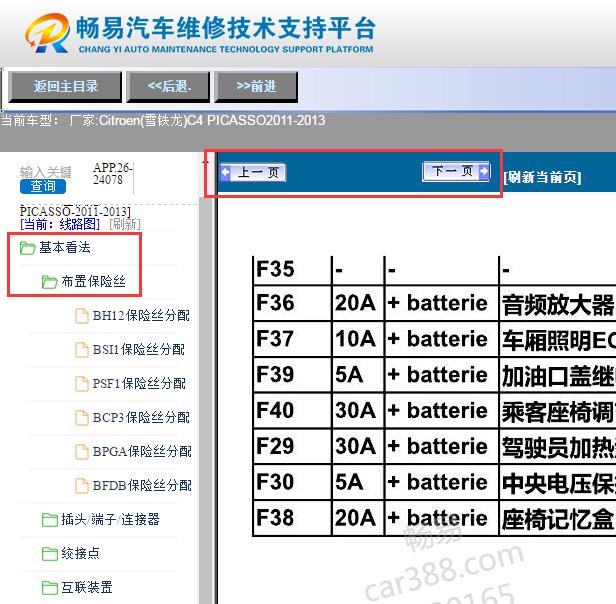Screen dimensions: 616x604
Task: Open PSF1保险丝分配 page
Action: pos(139,384)
